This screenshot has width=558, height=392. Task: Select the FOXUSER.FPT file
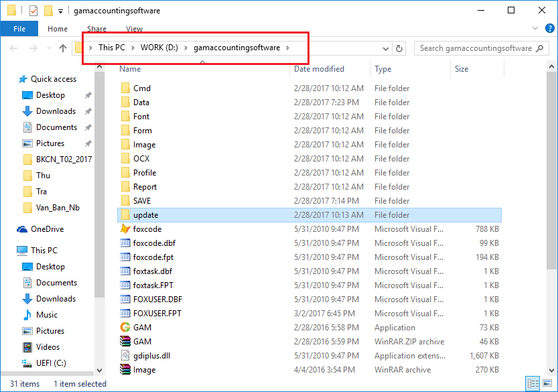[x=157, y=314]
